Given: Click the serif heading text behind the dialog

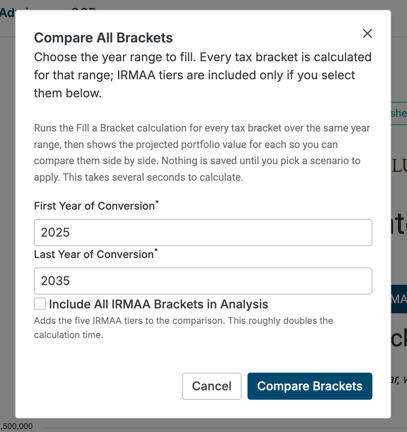Looking at the screenshot, I should click(x=399, y=166).
